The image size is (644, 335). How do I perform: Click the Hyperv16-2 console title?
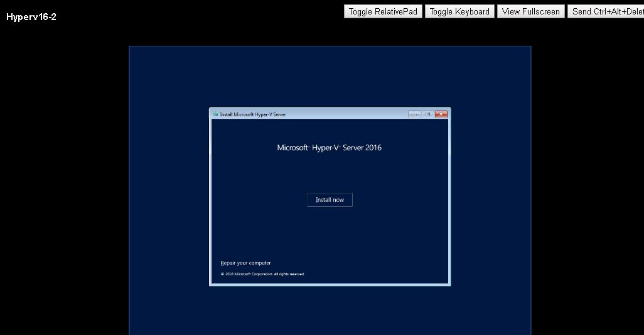(x=31, y=17)
